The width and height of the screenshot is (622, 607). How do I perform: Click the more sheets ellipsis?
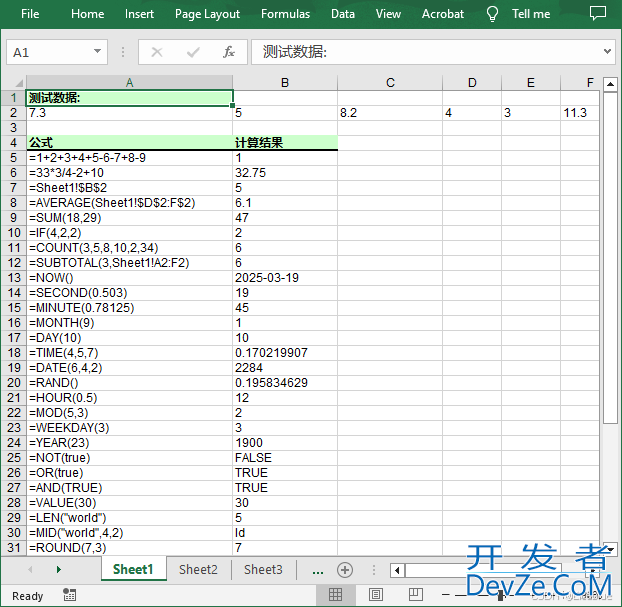pos(318,571)
